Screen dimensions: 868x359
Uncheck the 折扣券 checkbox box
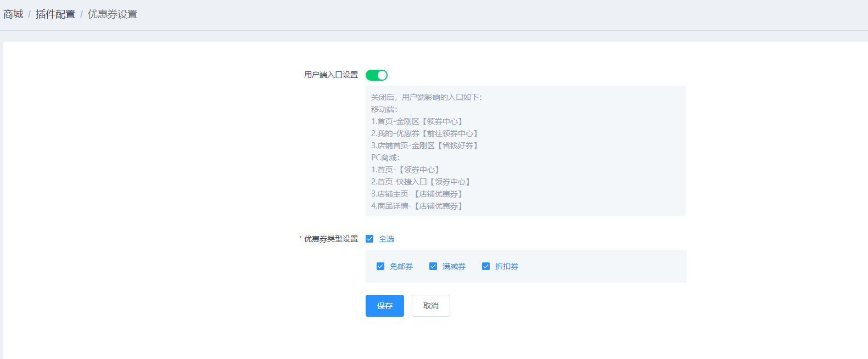coord(486,266)
